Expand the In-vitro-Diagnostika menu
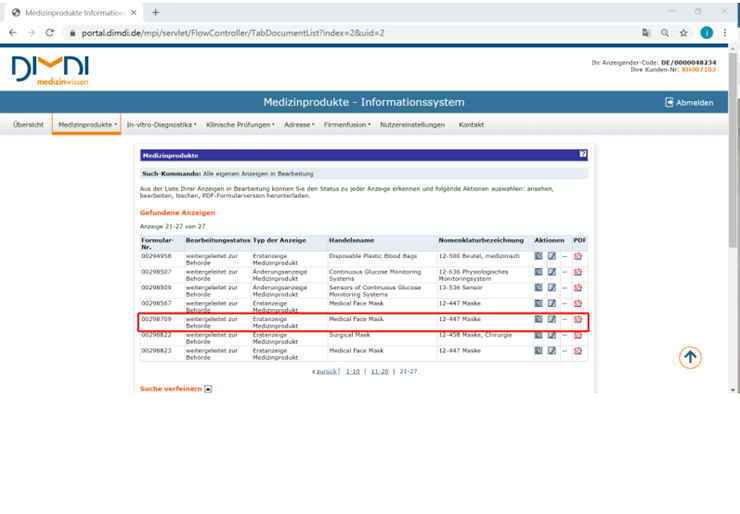740x514 pixels. click(x=161, y=125)
